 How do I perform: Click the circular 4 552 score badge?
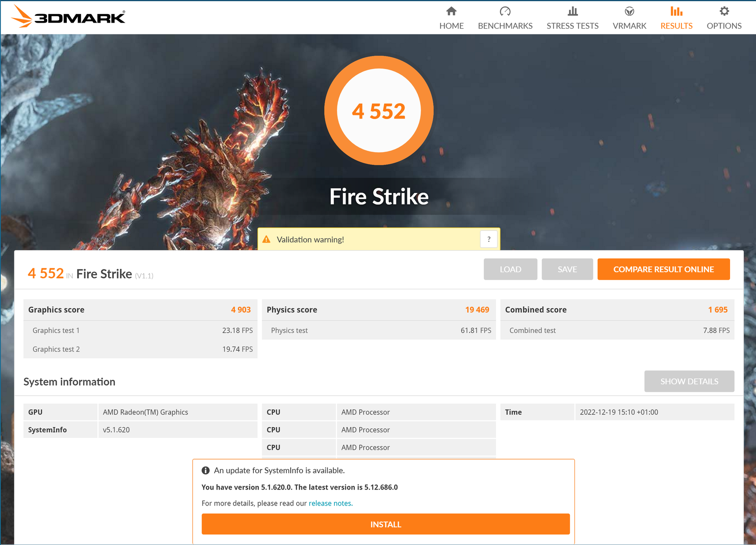click(379, 111)
